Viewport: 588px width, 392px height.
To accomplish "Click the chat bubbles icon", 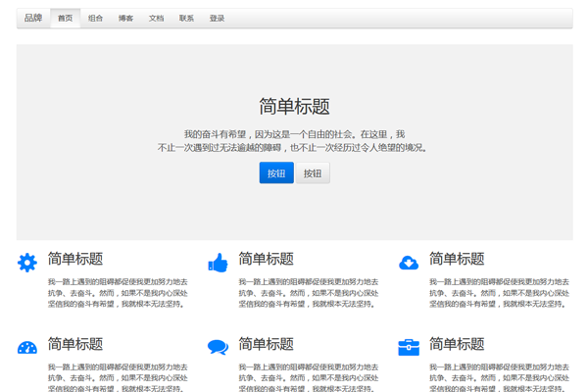I will [218, 347].
